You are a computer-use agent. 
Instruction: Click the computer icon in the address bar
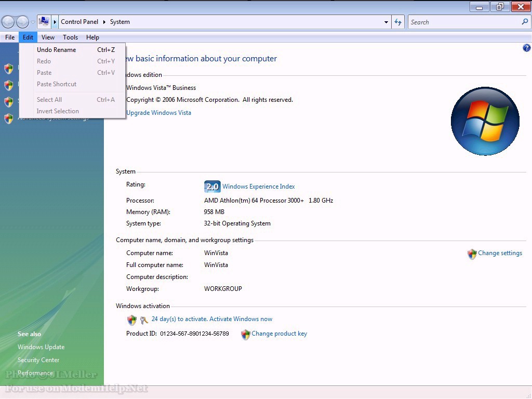(44, 22)
